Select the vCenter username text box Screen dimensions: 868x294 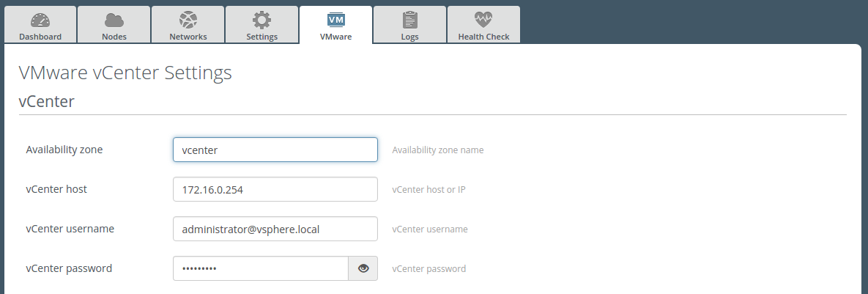pyautogui.click(x=275, y=229)
